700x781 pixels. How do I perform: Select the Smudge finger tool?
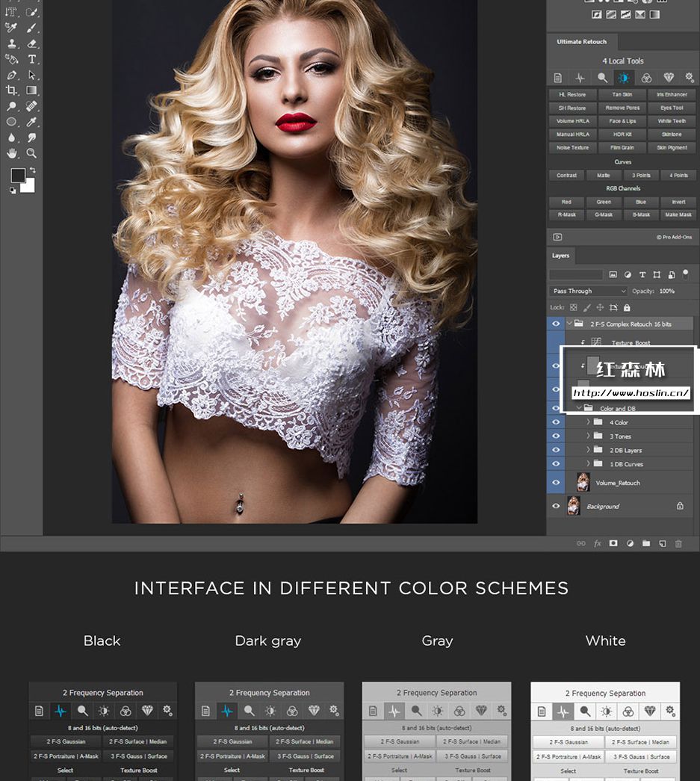32,138
